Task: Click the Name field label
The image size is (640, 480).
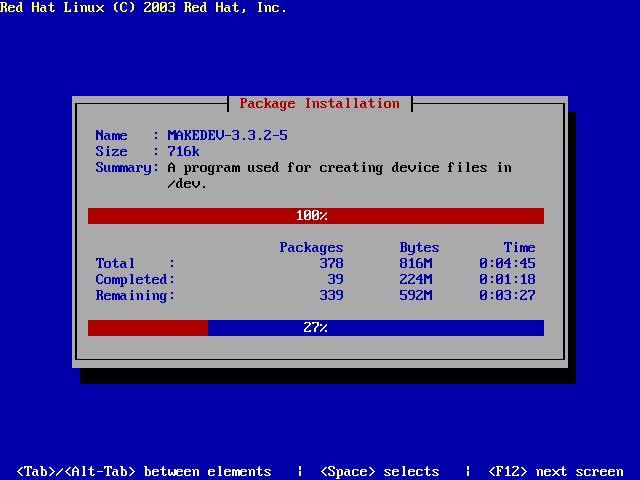Action: (111, 136)
